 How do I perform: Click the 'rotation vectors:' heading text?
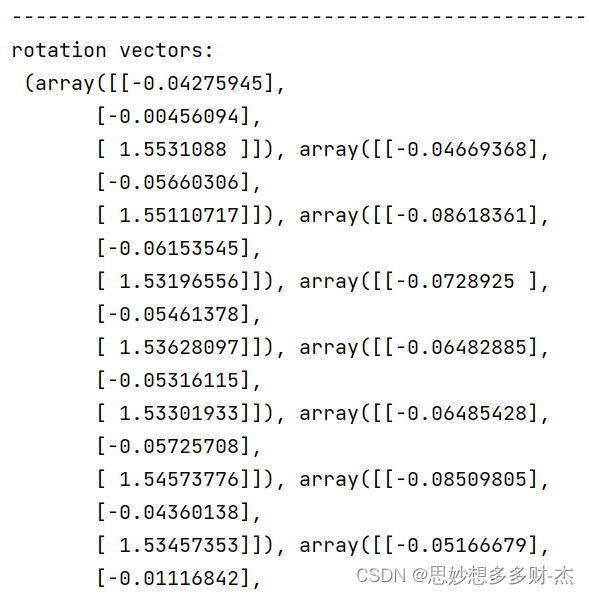pos(112,50)
